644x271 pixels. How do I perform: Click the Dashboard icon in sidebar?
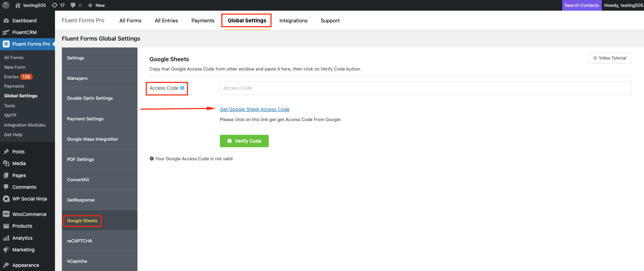[x=6, y=21]
